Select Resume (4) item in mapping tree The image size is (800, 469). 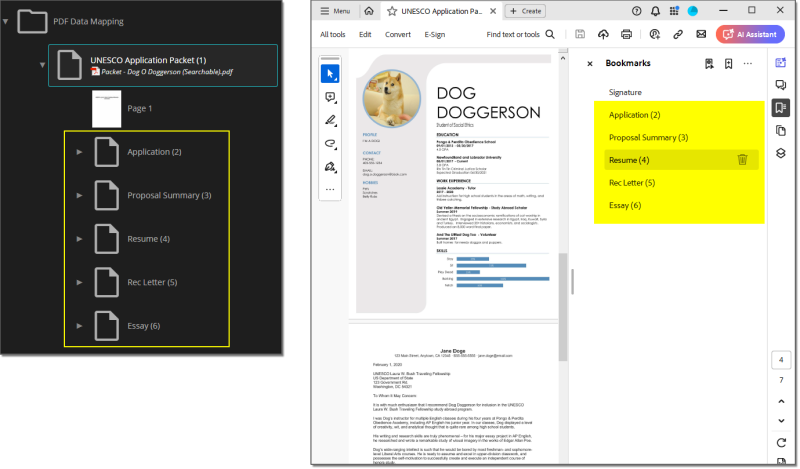(148, 238)
